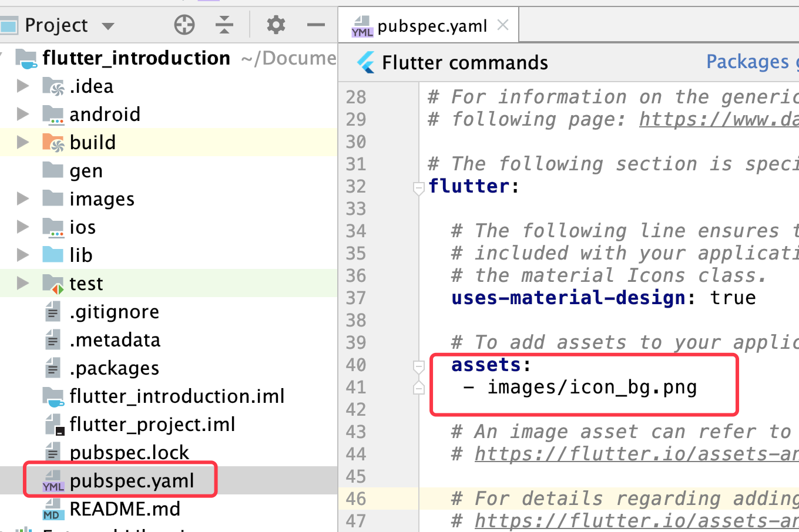Open the https://www.da link on line 29
Viewport: 799px width, 532px height.
[719, 119]
